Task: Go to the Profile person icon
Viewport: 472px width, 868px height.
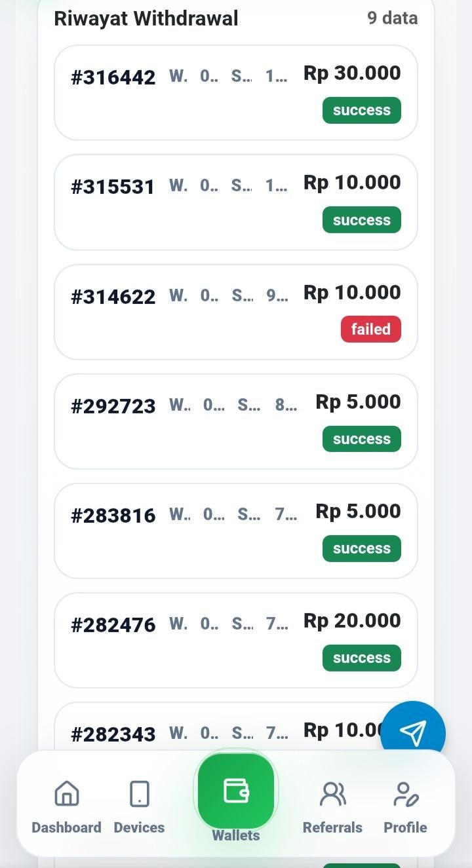Action: pyautogui.click(x=405, y=794)
